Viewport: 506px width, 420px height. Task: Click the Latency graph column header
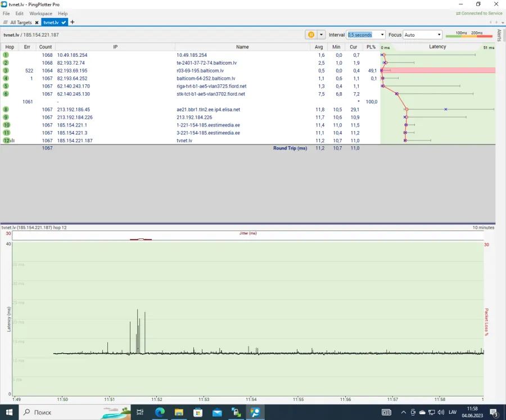pos(437,47)
